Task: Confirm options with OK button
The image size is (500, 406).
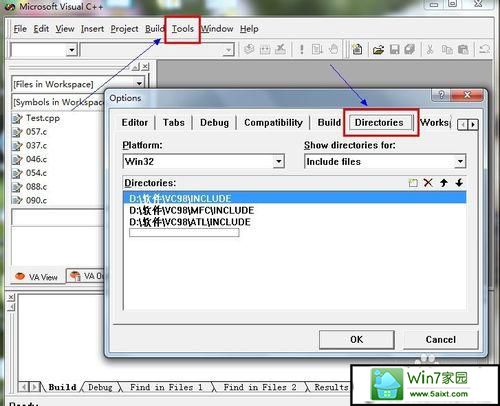Action: point(356,340)
